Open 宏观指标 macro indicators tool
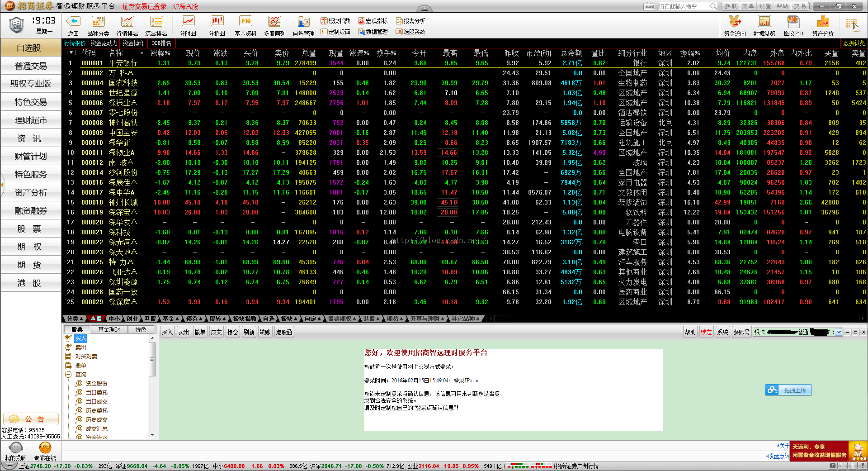The image size is (868, 471). (373, 21)
